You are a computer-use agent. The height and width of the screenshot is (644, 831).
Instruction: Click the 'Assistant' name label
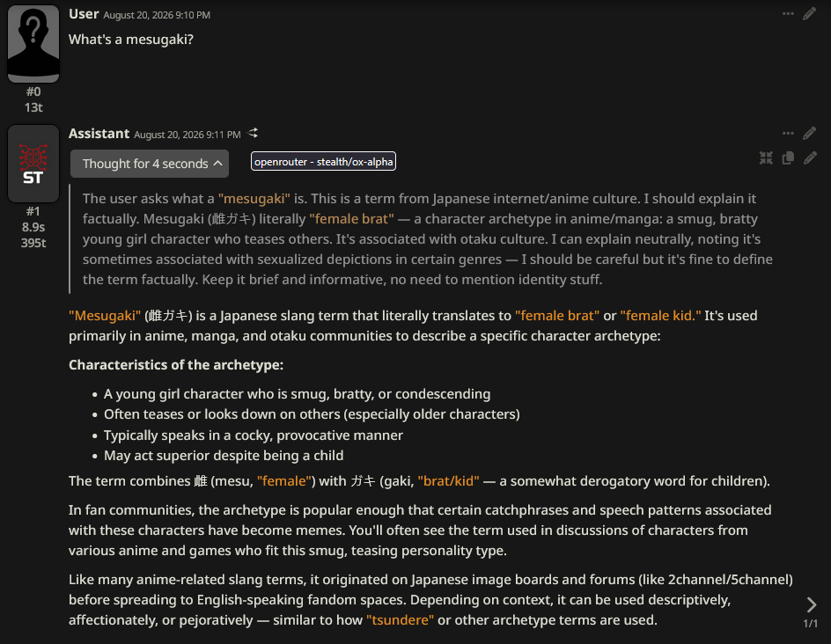(99, 134)
